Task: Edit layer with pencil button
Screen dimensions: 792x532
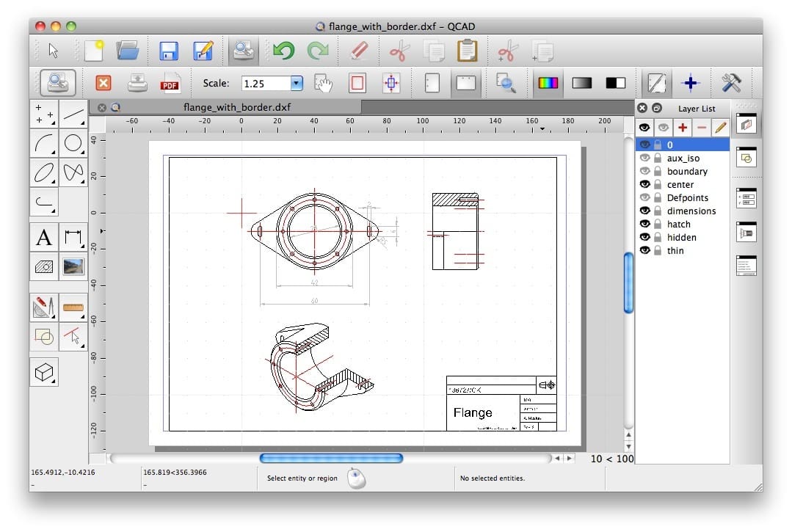Action: coord(721,128)
